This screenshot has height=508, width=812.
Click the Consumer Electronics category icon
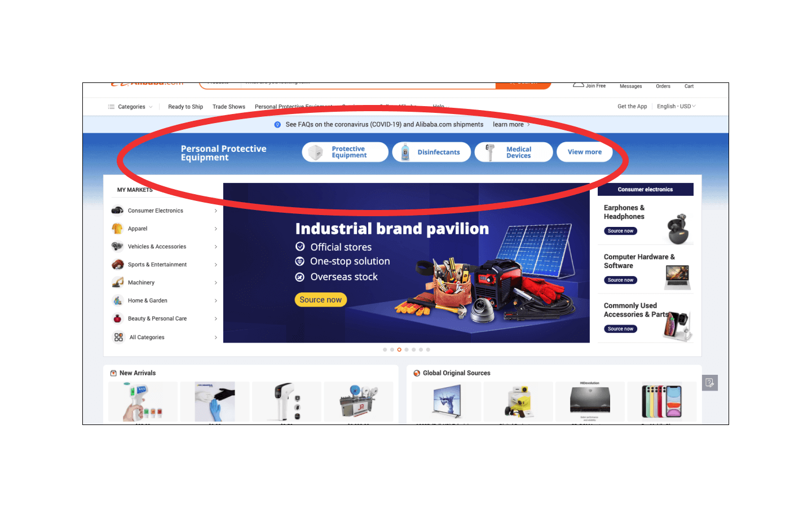click(x=117, y=211)
